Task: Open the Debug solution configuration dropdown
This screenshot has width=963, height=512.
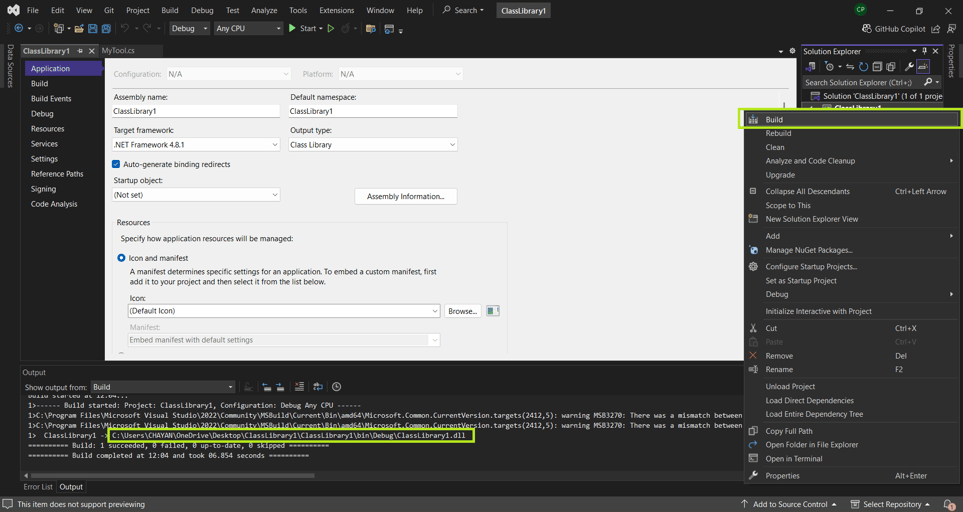Action: 188,28
